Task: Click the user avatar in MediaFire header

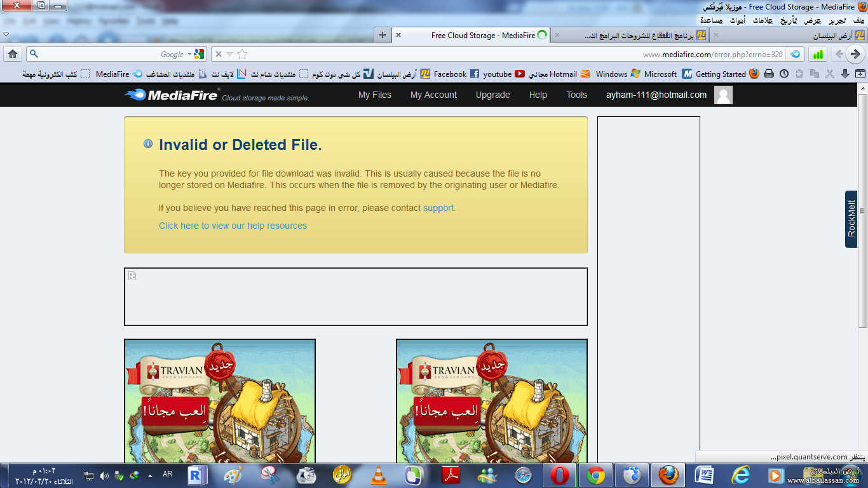Action: (723, 95)
